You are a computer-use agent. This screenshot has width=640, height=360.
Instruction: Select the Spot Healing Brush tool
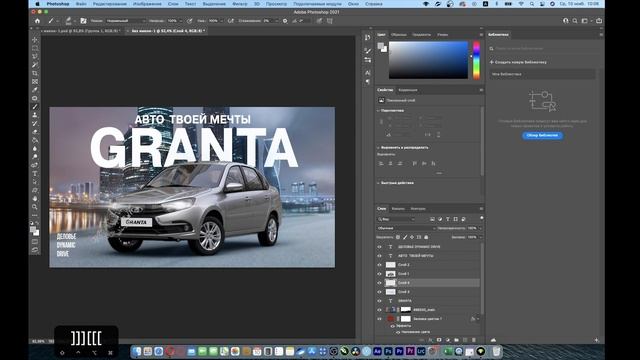point(35,98)
